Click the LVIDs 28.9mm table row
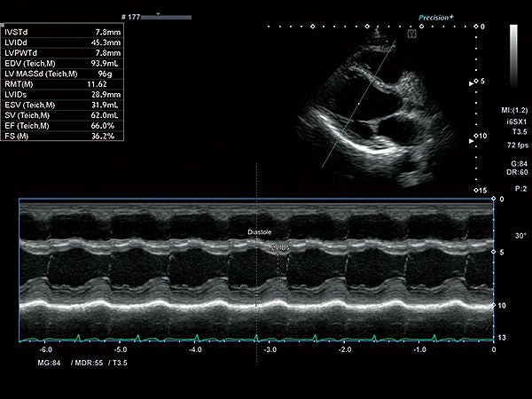This screenshot has width=532, height=399. pyautogui.click(x=62, y=95)
